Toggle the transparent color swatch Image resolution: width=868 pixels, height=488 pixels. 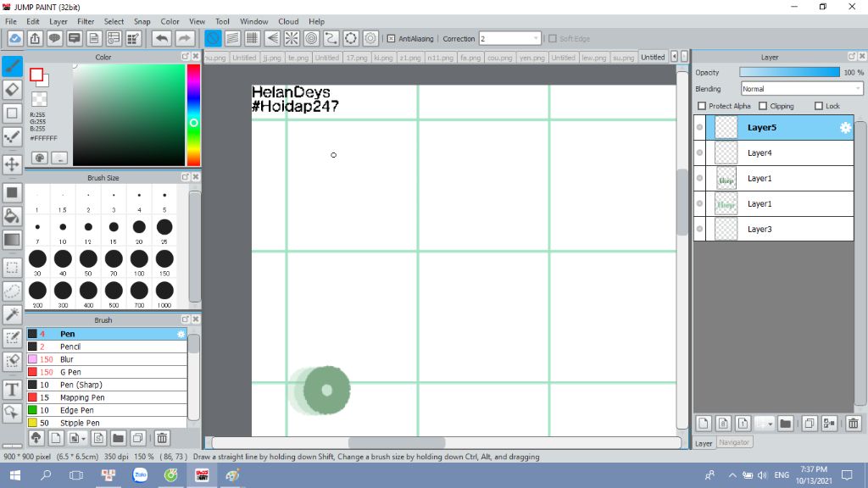39,99
